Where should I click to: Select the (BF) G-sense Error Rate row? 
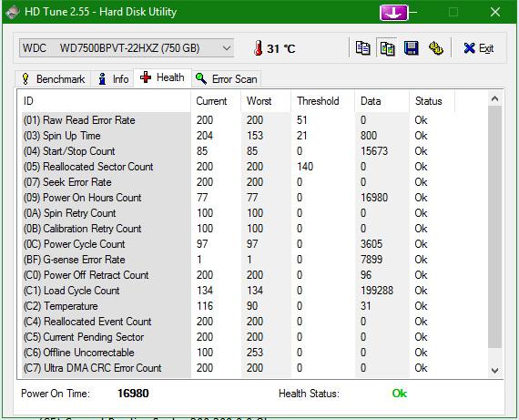(239, 260)
